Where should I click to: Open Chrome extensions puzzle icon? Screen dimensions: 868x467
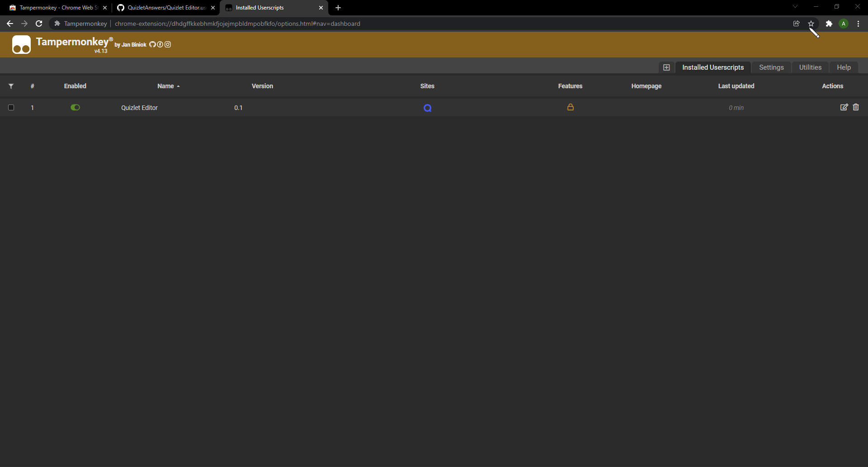click(829, 24)
